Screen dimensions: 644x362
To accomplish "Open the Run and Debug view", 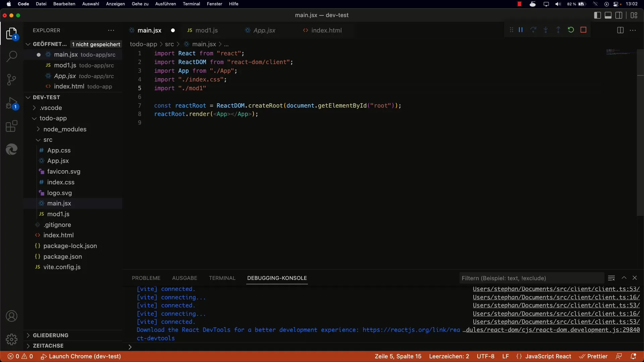I will (x=12, y=103).
